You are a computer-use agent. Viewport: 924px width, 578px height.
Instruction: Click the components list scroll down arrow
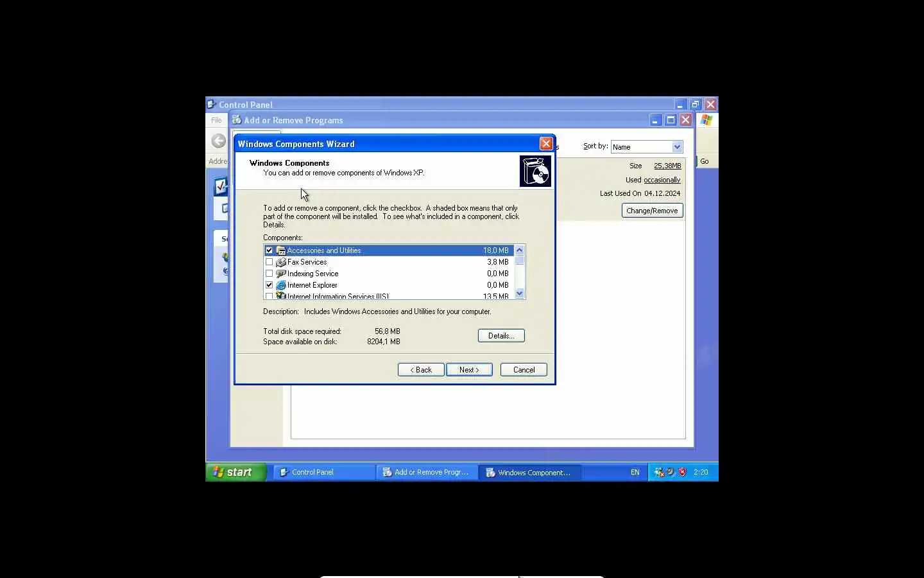[x=520, y=293]
